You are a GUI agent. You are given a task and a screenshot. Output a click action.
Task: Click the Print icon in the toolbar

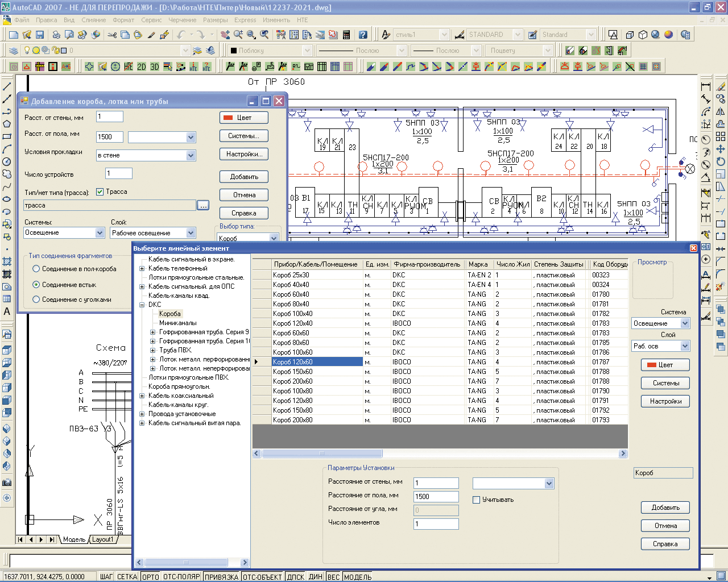56,35
